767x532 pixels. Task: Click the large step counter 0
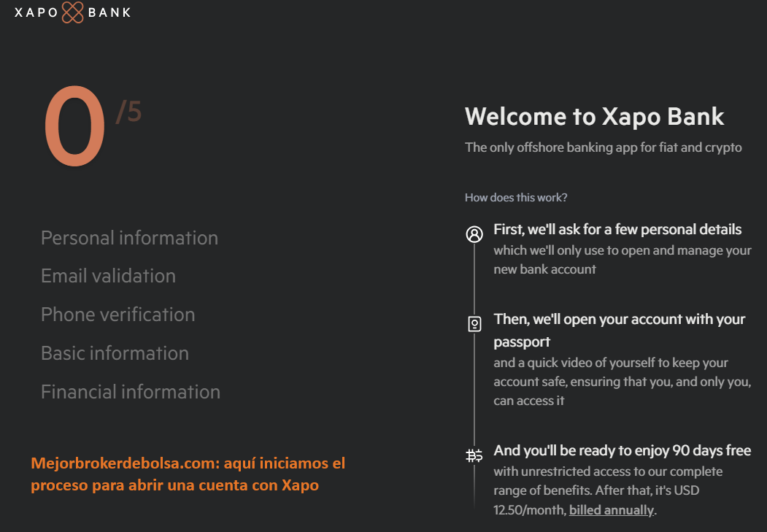point(75,126)
